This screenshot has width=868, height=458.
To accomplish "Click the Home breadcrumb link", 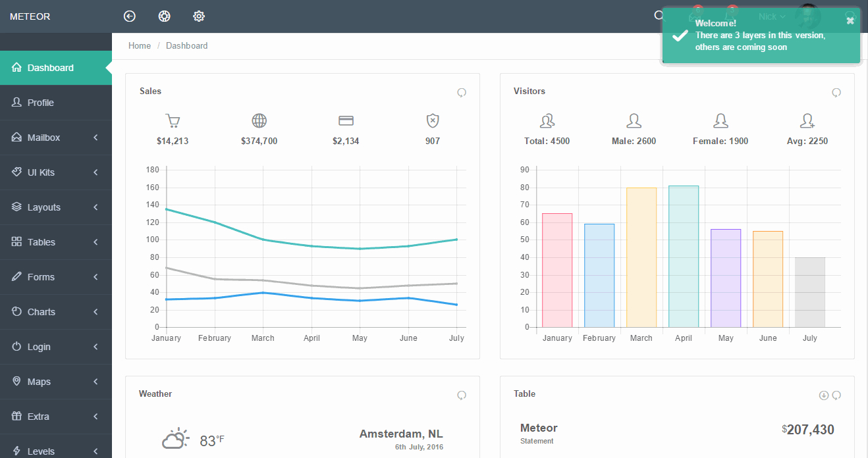I will point(139,45).
